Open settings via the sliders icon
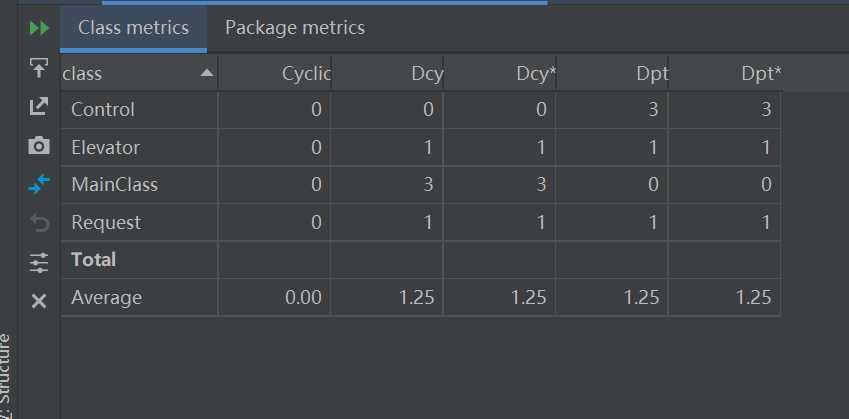Screen dimensions: 849x419 [x=39, y=263]
